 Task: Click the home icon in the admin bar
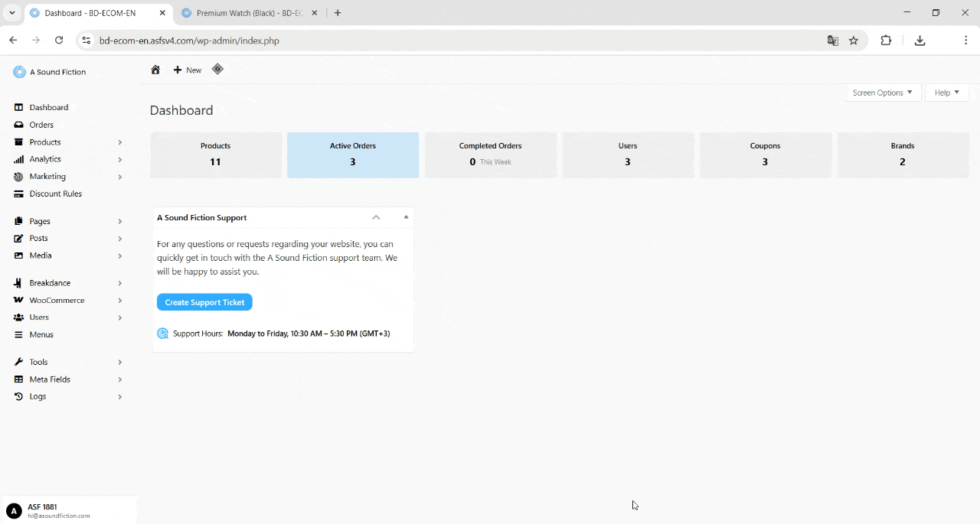tap(155, 70)
